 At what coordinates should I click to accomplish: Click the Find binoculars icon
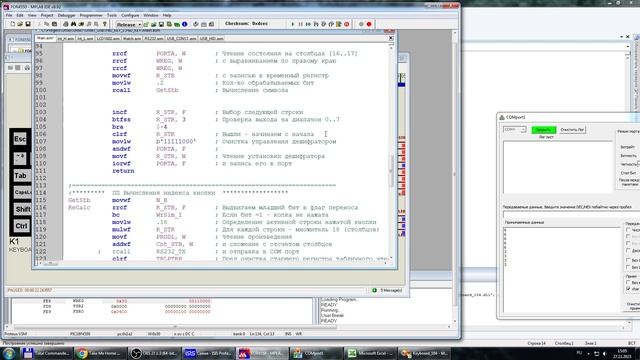tap(73, 24)
